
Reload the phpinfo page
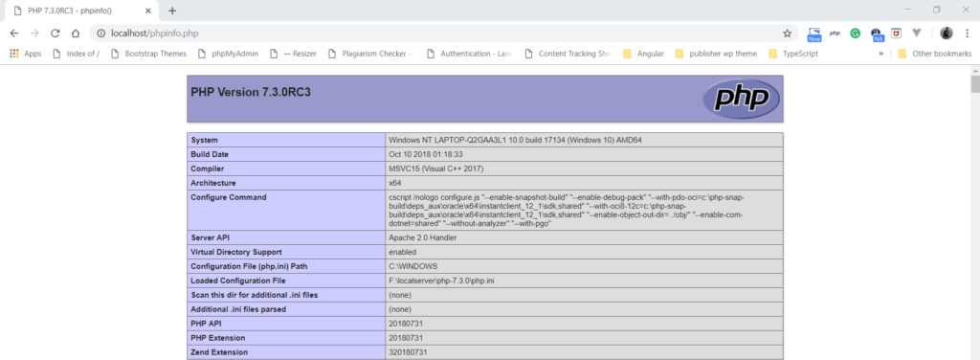pyautogui.click(x=55, y=34)
